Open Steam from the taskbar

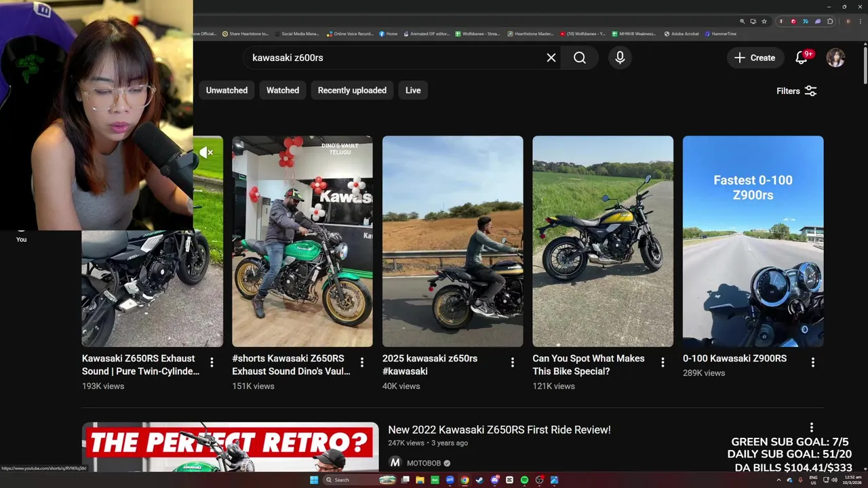pyautogui.click(x=479, y=480)
